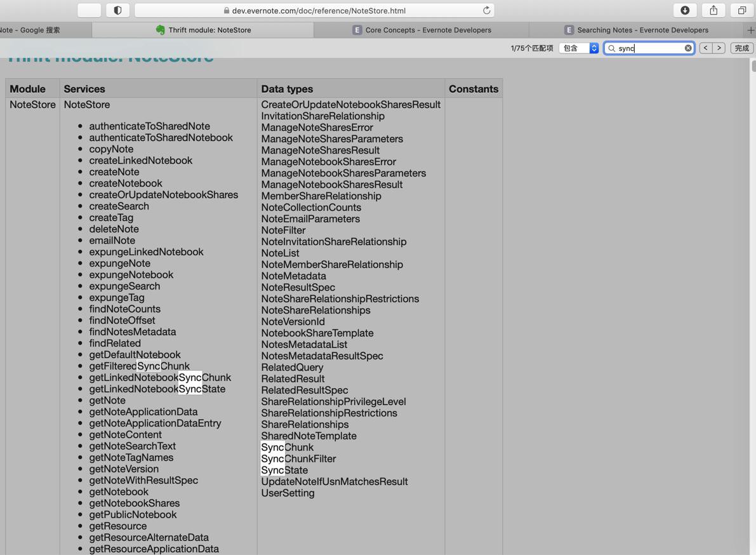The image size is (756, 555).
Task: Open the getLinkedNotebookSyncChunk link
Action: (x=159, y=378)
